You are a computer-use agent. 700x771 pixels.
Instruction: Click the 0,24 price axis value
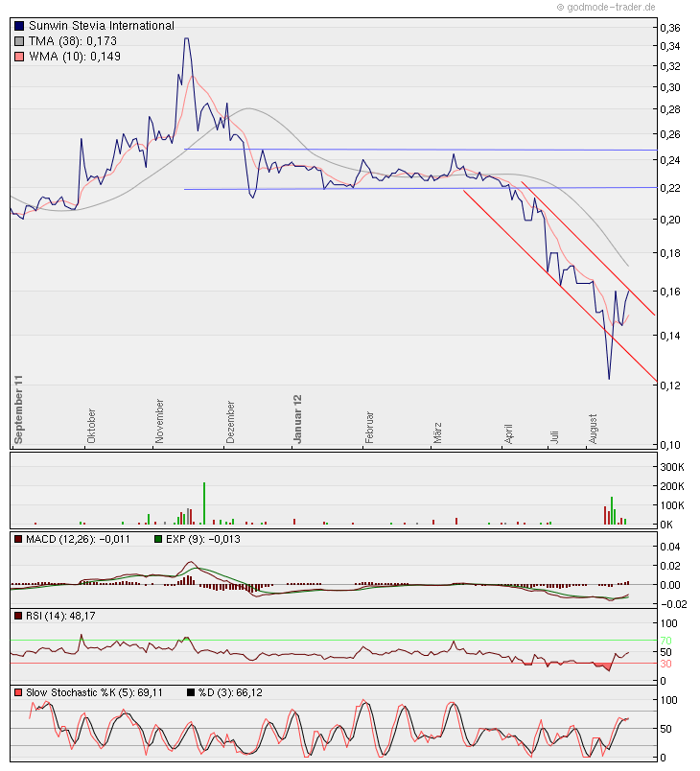coord(670,160)
